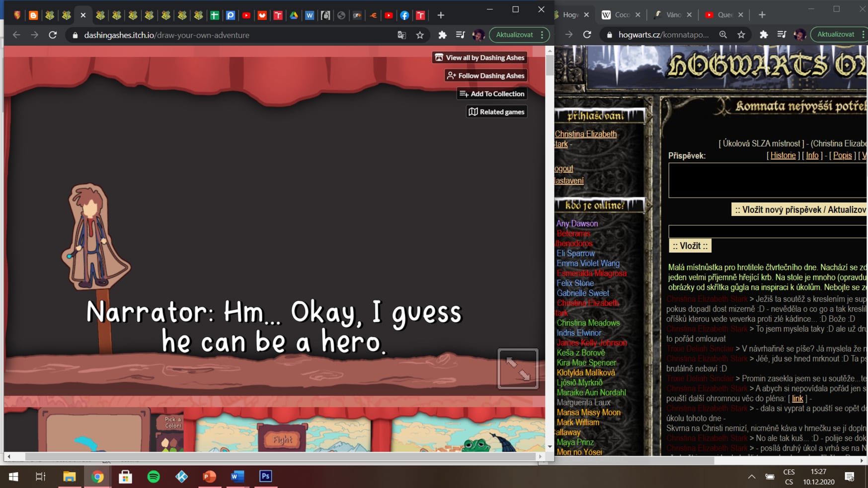Click the :: Vložit :: button
Screen dimensions: 868x488
coord(690,246)
